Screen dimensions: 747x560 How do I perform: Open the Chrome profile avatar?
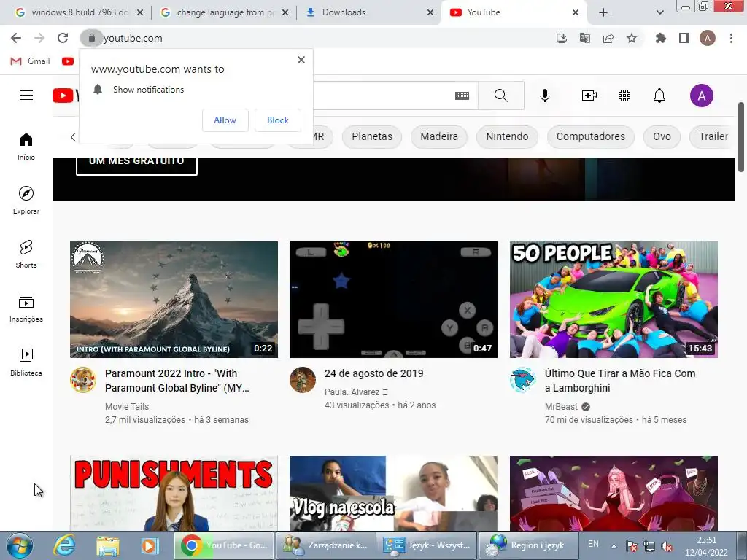[x=708, y=38]
